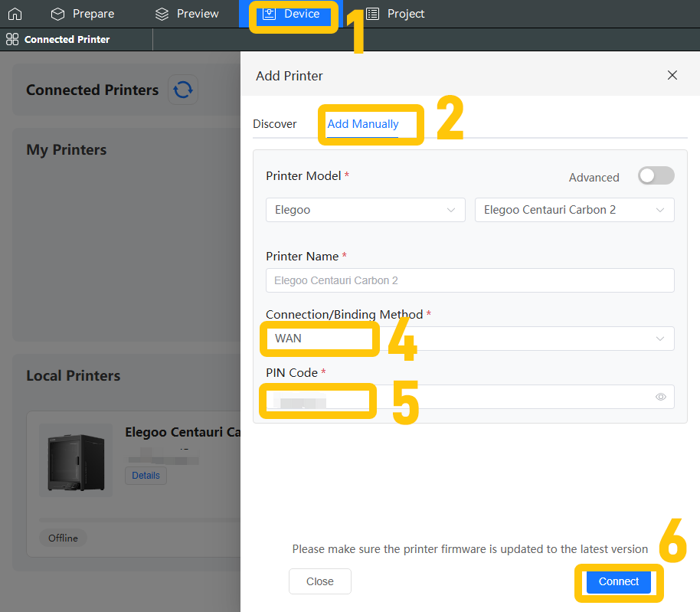Click the Close button
This screenshot has height=612, width=700.
point(319,581)
